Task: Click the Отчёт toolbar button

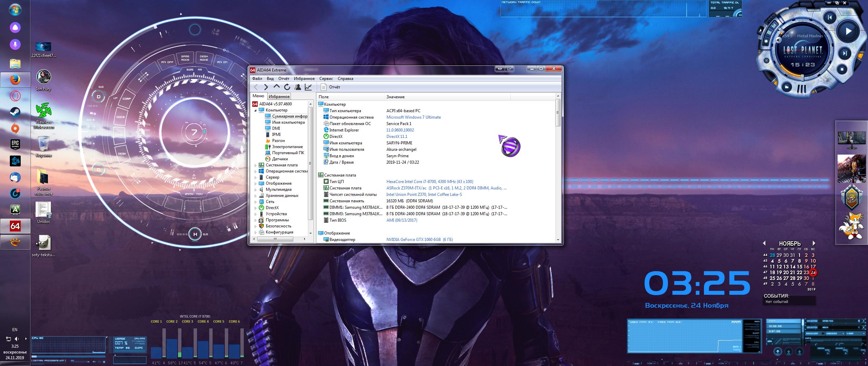Action: 331,87
